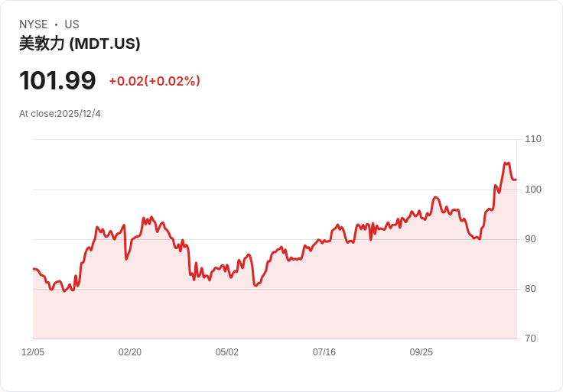563x392 pixels.
Task: Click the At close:2025/12/4 timestamp
Action: pyautogui.click(x=60, y=114)
